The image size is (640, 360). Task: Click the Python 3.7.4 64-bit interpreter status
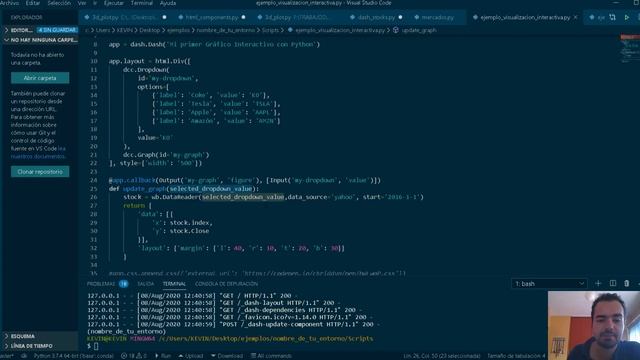click(x=73, y=356)
